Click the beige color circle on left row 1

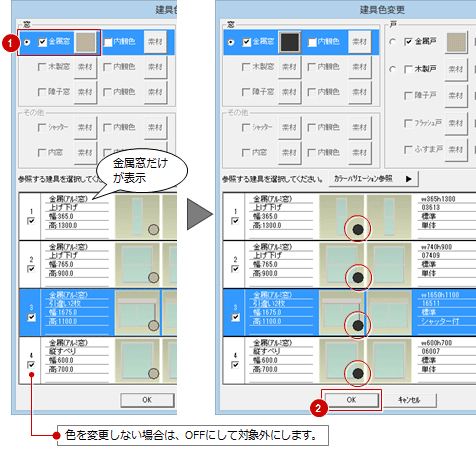153,229
